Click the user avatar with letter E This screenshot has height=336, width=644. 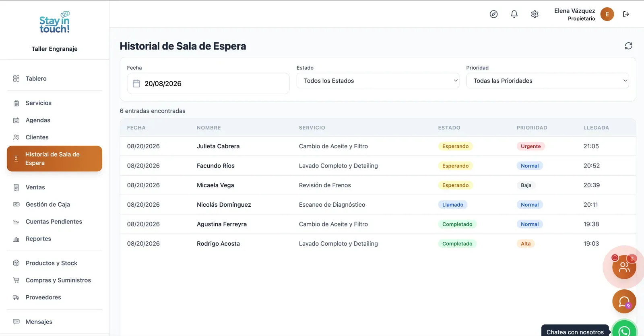607,14
